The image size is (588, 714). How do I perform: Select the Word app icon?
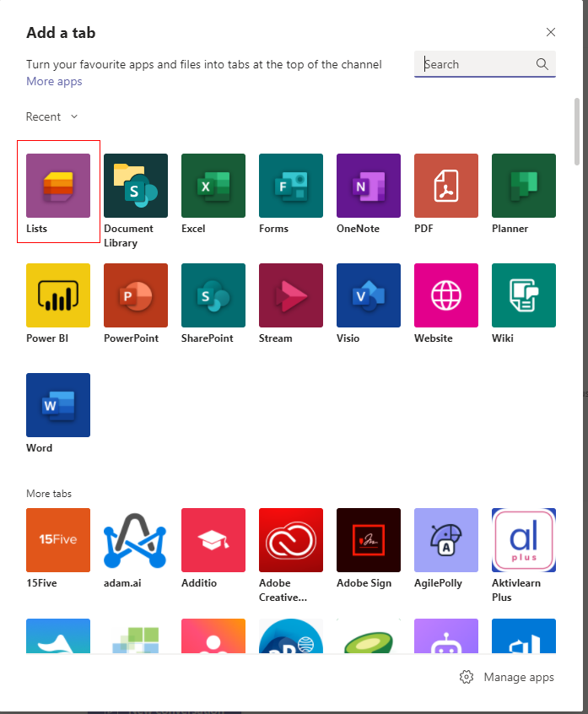58,405
